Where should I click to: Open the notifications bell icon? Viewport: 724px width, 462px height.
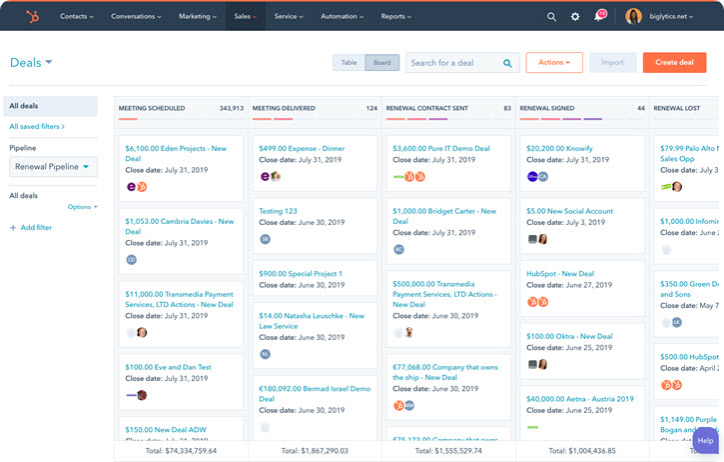(x=599, y=16)
